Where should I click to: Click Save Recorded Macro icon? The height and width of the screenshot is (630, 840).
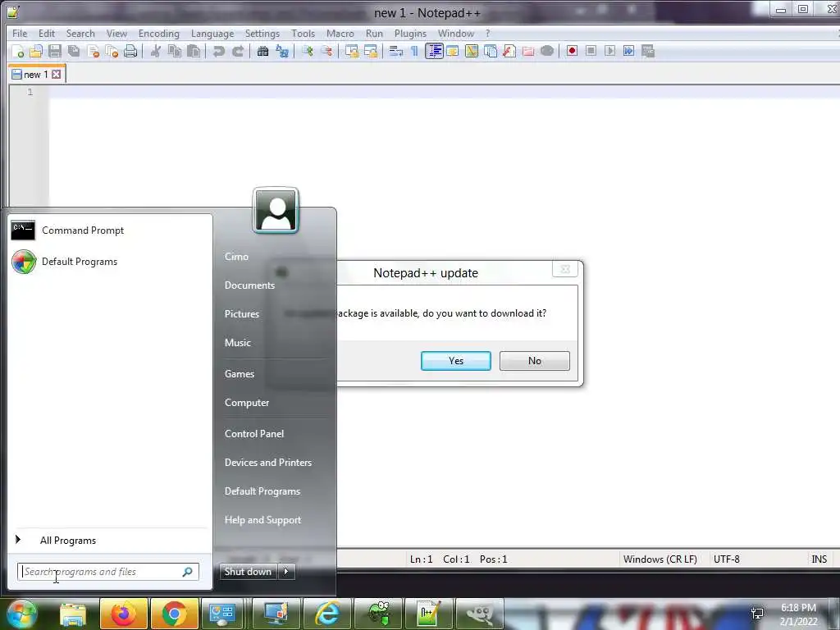(648, 51)
